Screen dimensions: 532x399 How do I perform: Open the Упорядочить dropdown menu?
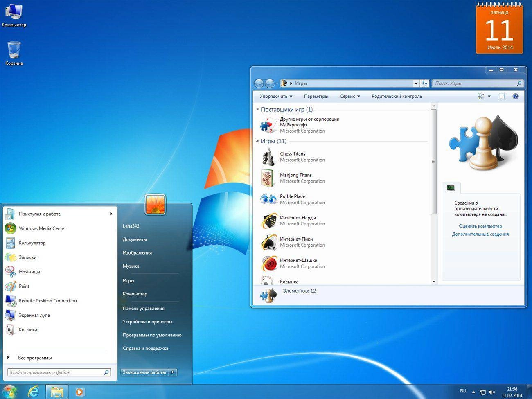tap(276, 96)
